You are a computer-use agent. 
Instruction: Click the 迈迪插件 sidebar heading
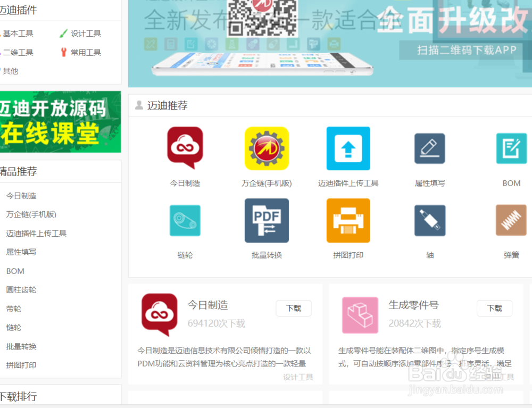pyautogui.click(x=18, y=10)
